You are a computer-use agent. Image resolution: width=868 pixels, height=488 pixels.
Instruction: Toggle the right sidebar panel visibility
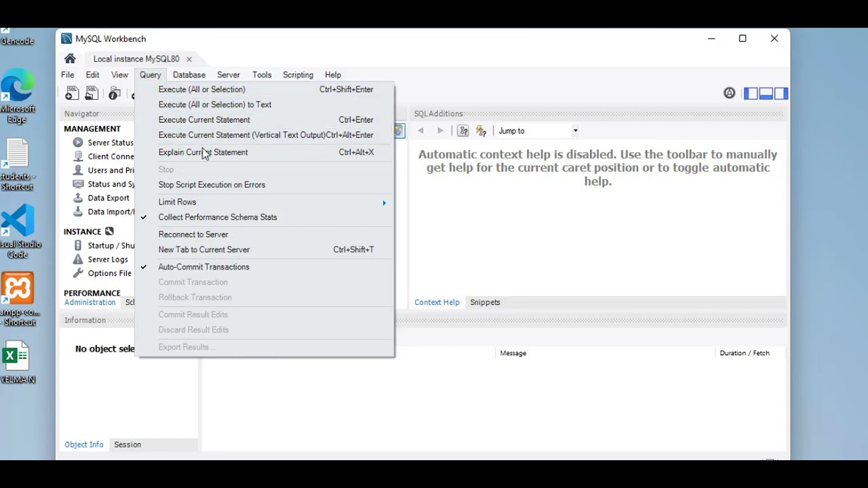click(x=781, y=94)
